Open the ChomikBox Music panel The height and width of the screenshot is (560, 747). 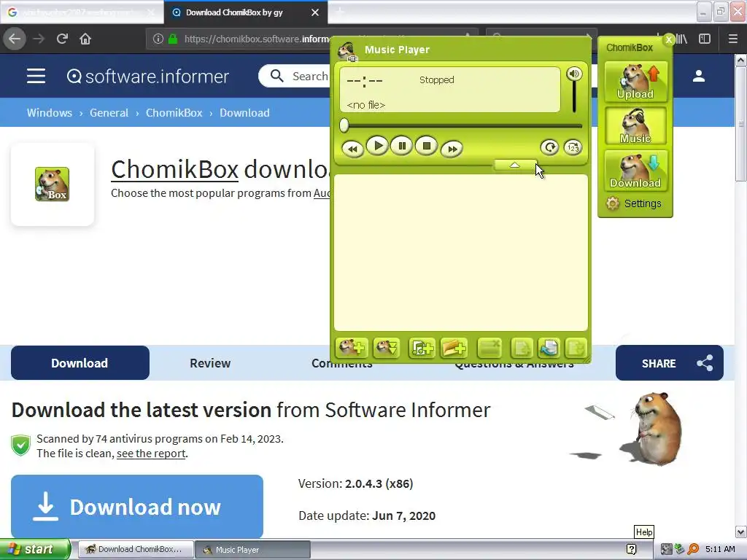pyautogui.click(x=635, y=126)
